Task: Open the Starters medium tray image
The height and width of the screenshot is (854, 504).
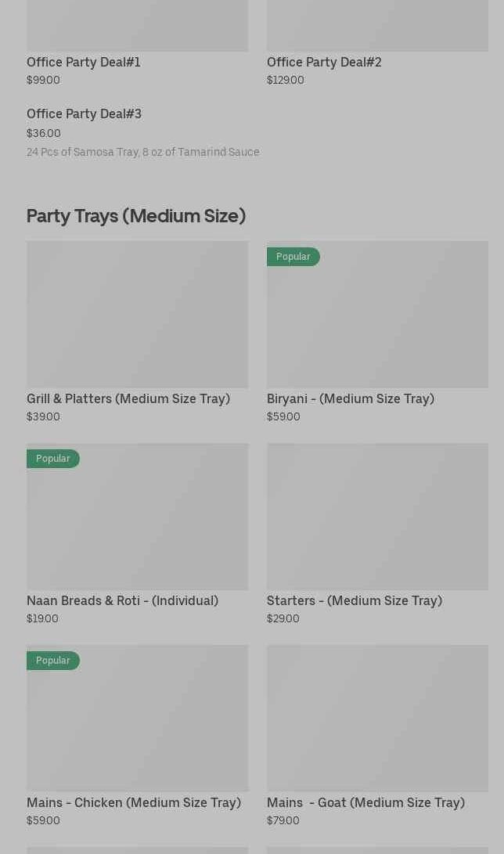Action: pos(377,516)
